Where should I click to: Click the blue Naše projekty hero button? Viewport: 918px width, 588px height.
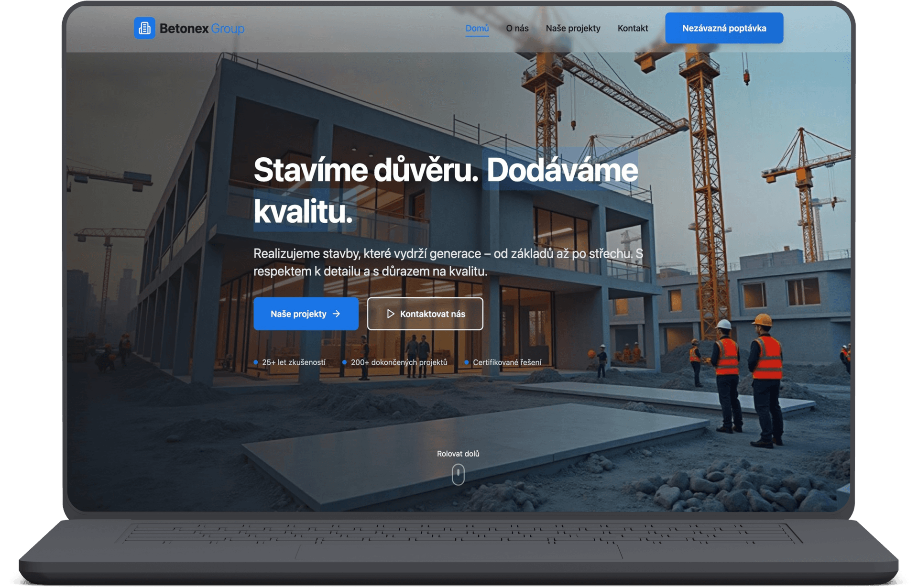pos(306,314)
